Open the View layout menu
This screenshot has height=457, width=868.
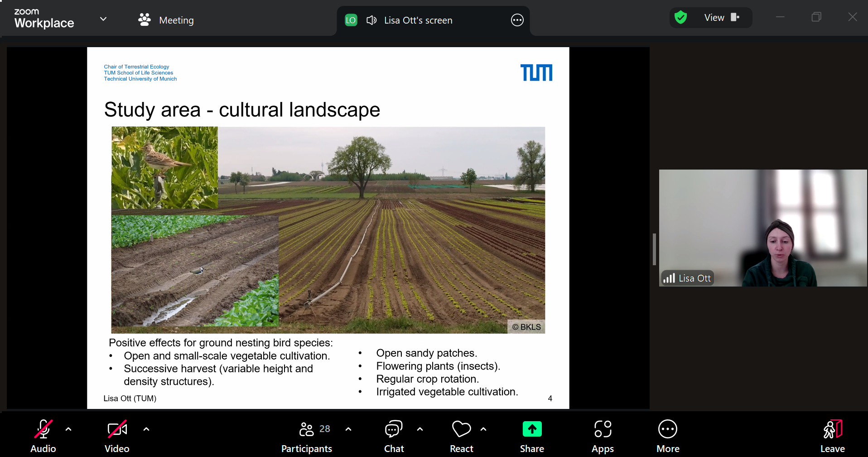721,18
